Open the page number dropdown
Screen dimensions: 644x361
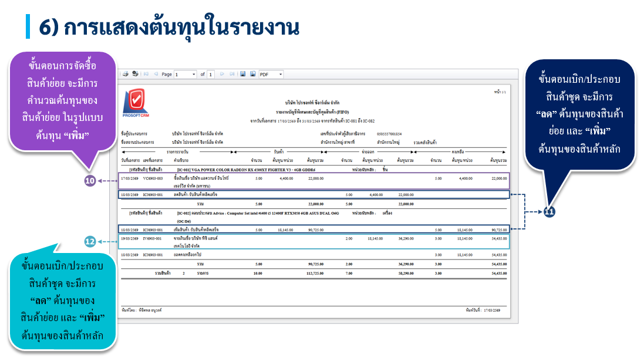(193, 75)
